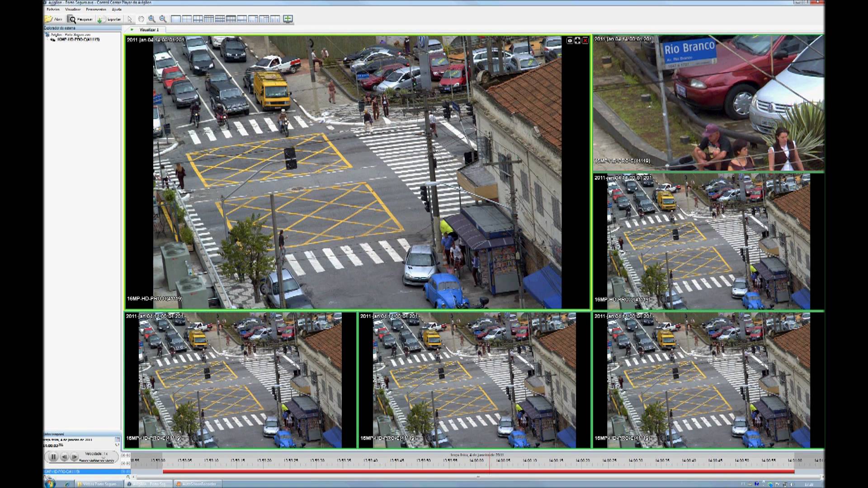Viewport: 868px width, 488px height.
Task: Open the Ficheiro menu
Action: pyautogui.click(x=53, y=9)
